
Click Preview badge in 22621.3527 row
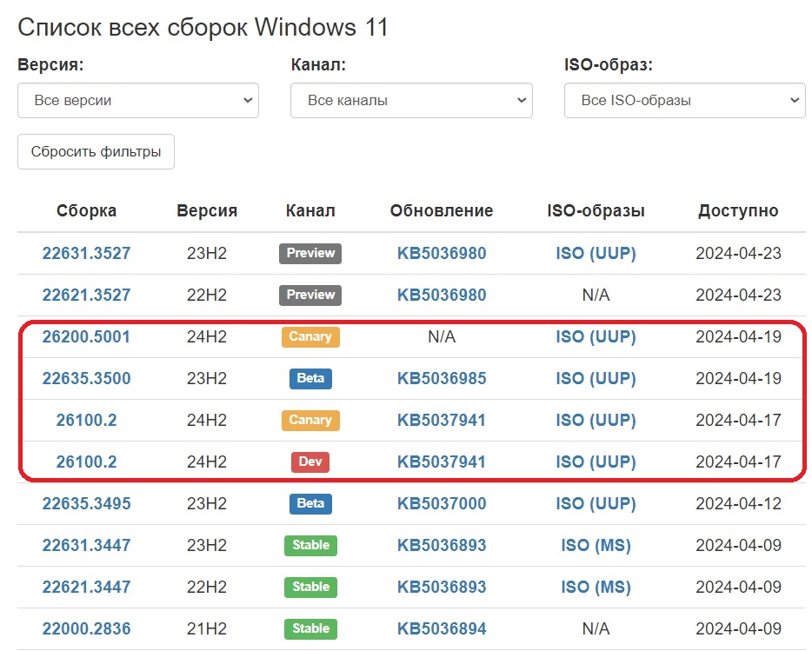click(310, 296)
